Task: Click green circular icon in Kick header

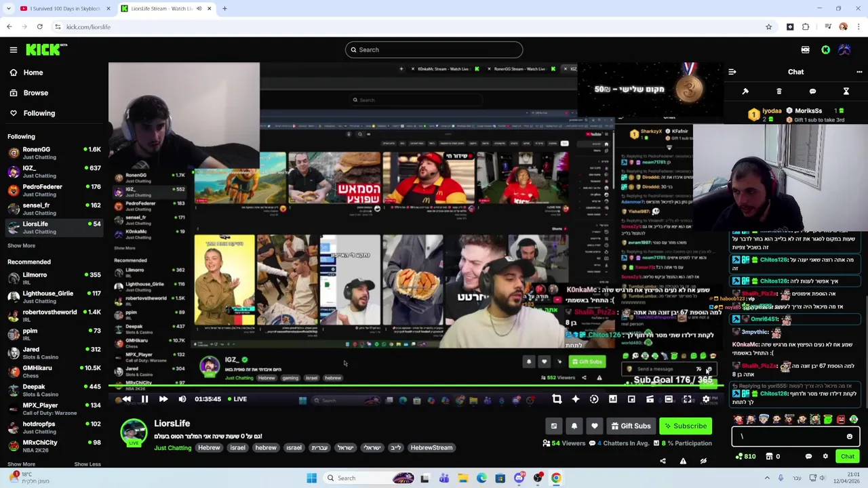Action: pos(825,49)
